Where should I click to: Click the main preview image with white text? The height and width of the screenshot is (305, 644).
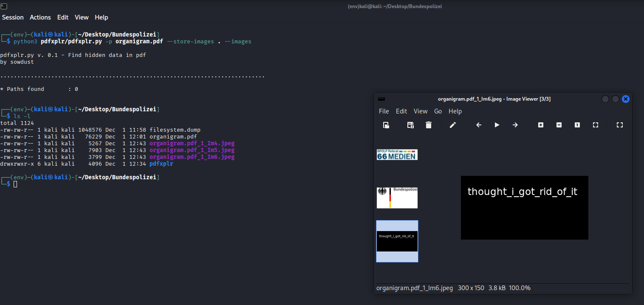pos(524,208)
